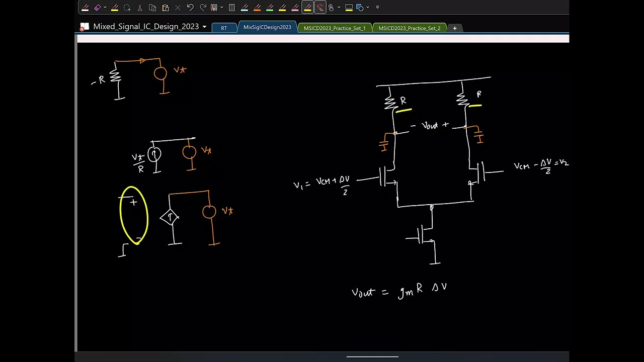Pick the green pen
The height and width of the screenshot is (362, 644).
point(270,8)
